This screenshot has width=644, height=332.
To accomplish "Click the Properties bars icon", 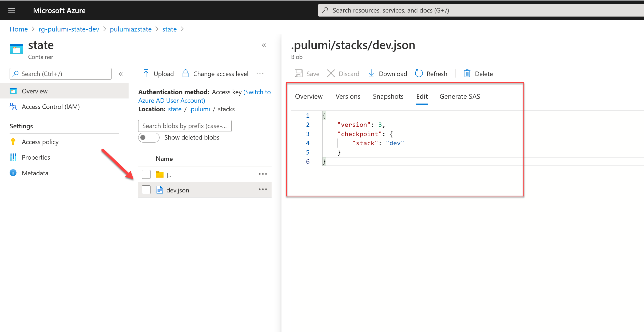I will click(13, 157).
